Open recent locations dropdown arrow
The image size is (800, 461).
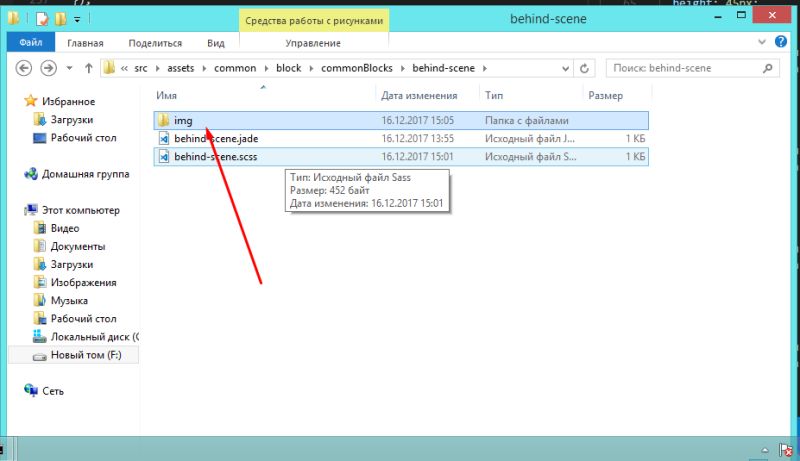[x=69, y=68]
